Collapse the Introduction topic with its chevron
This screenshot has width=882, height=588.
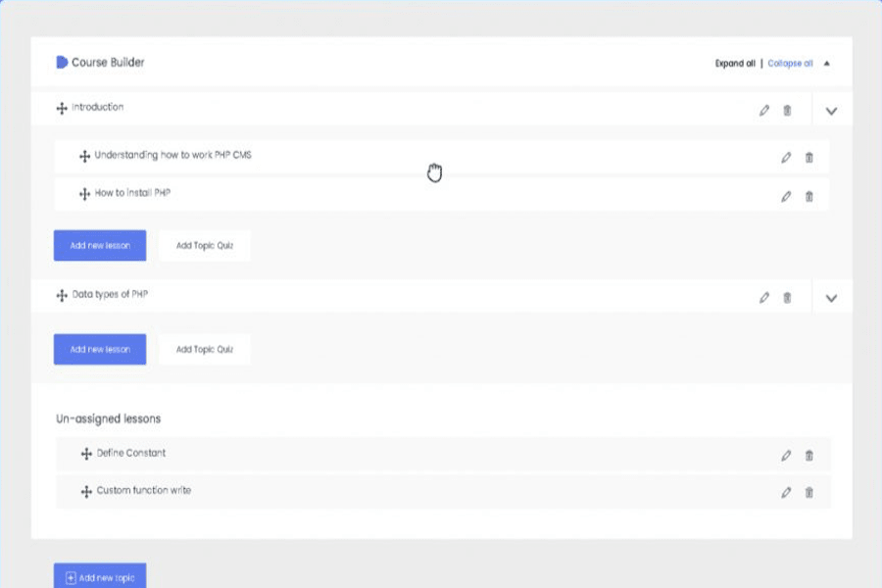831,111
